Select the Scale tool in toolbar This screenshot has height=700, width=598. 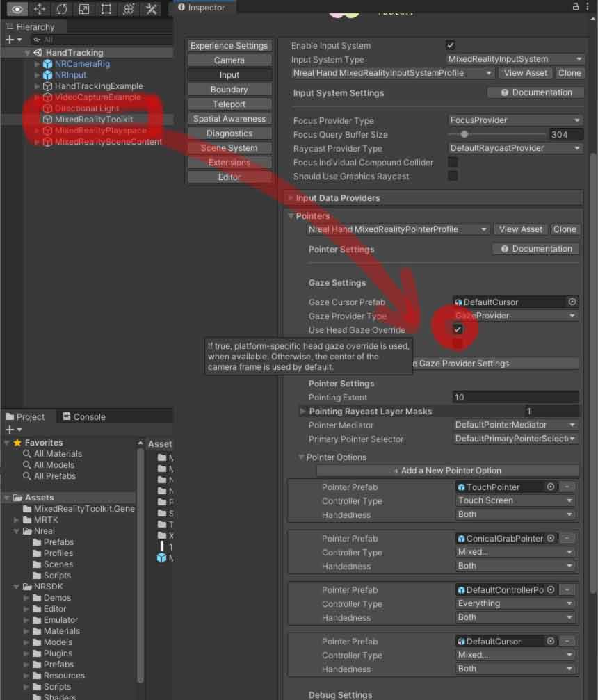84,9
